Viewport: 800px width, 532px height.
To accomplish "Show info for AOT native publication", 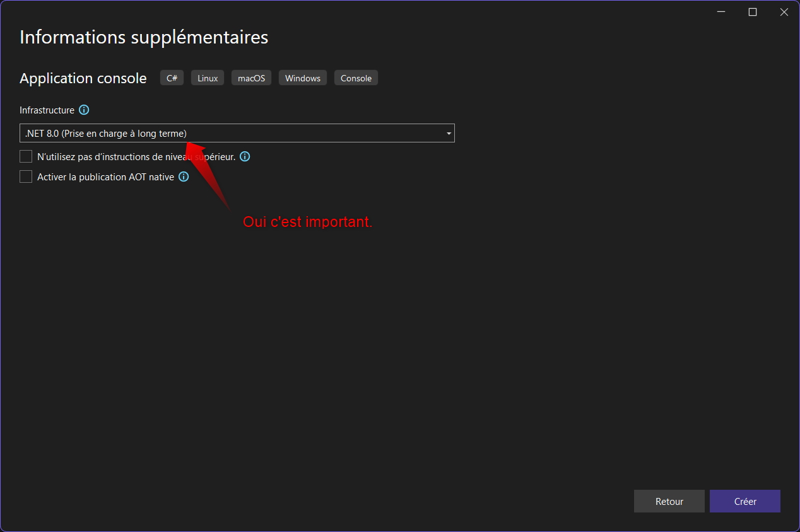I will pos(184,177).
